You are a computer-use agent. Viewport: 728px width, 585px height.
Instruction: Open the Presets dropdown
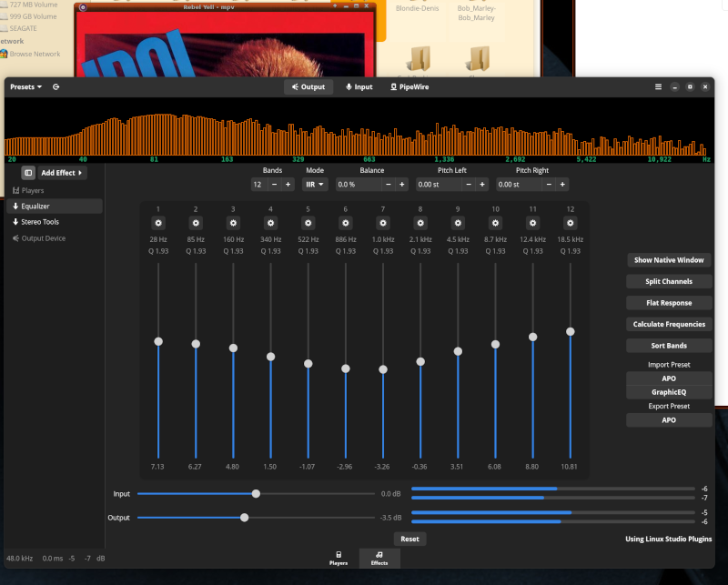[x=26, y=87]
